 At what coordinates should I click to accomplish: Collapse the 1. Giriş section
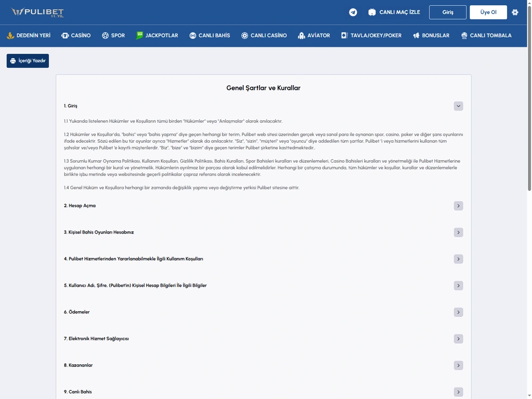coord(459,106)
